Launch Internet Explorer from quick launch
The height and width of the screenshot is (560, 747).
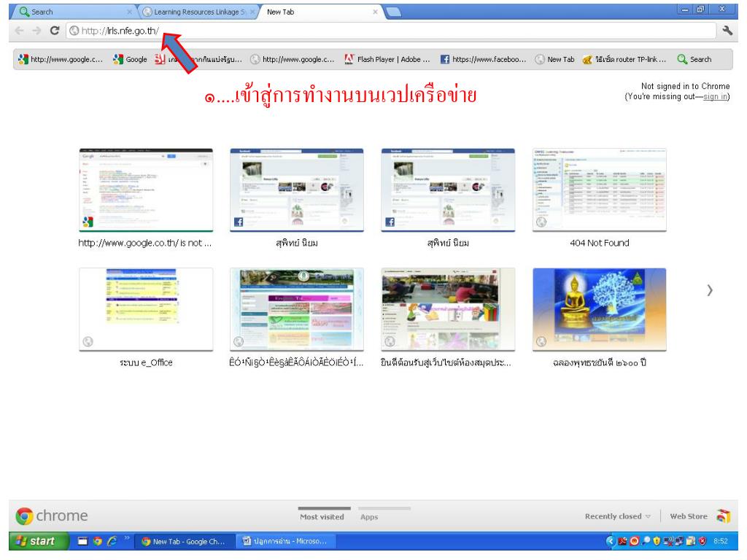112,541
